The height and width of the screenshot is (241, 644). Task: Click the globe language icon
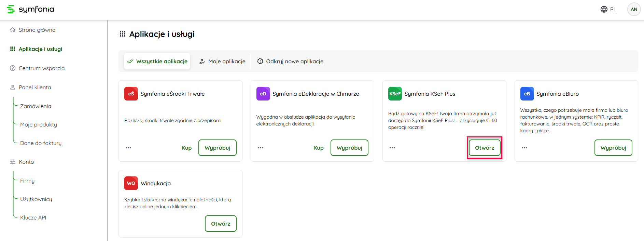click(604, 9)
